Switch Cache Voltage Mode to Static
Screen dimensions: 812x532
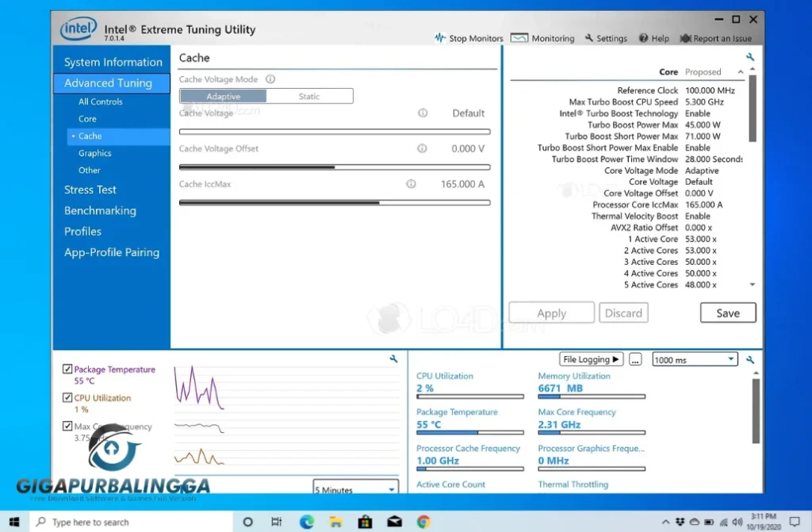tap(310, 95)
